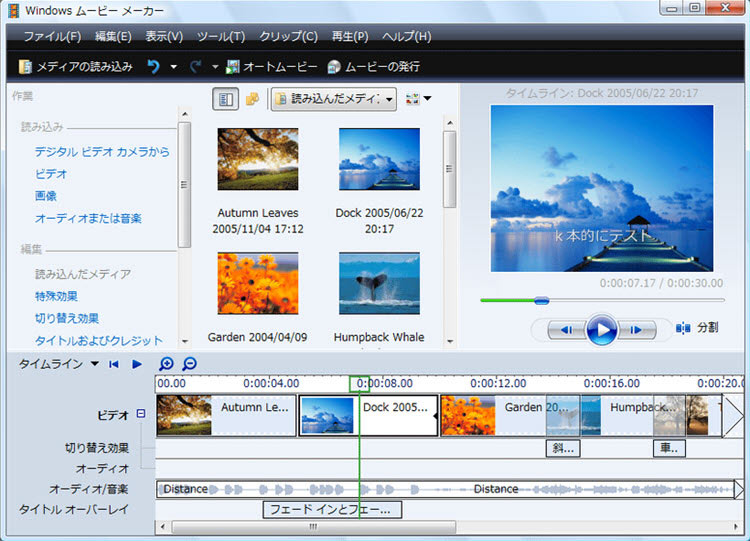
Task: Open the Imported Media (読み込んだメディア) combo box
Action: (x=334, y=99)
